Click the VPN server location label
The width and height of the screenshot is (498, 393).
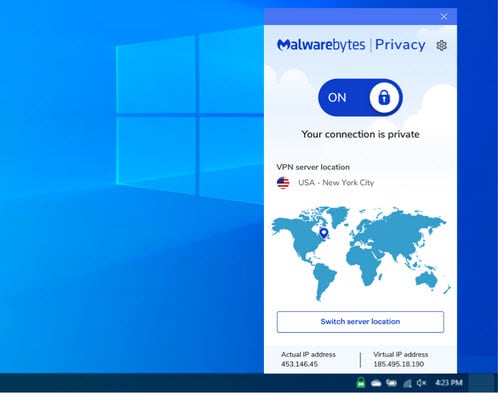(313, 167)
